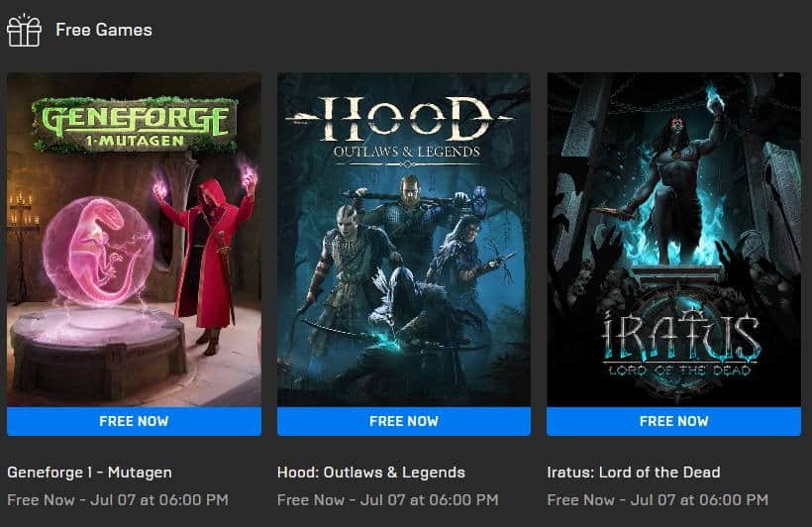Open the Hood: Outlaws & Legends title link
812x527 pixels.
click(x=371, y=473)
